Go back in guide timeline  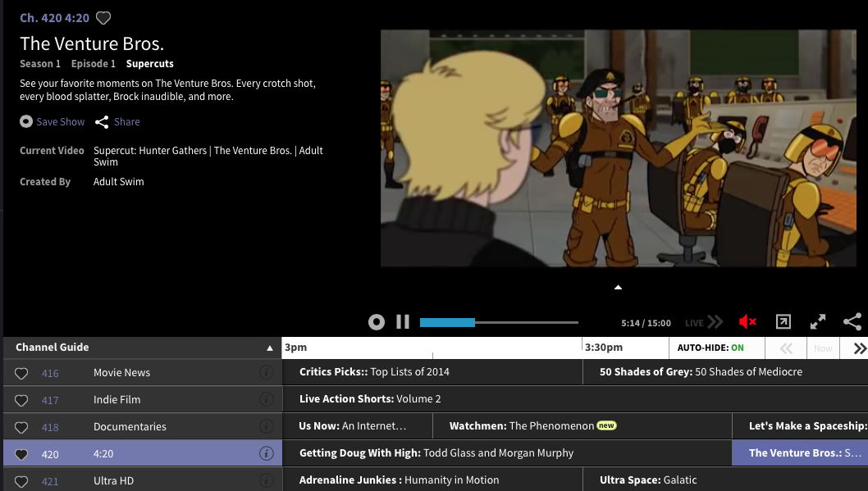tap(786, 348)
